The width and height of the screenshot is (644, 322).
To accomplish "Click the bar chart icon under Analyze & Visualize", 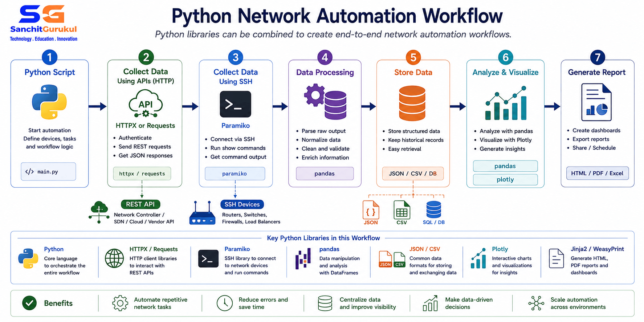I will (x=506, y=103).
